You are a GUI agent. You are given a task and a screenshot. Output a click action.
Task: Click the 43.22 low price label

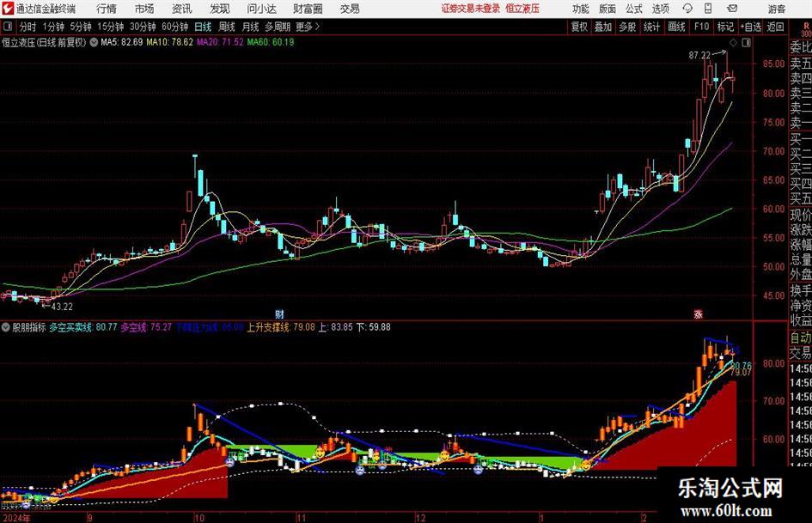point(62,307)
